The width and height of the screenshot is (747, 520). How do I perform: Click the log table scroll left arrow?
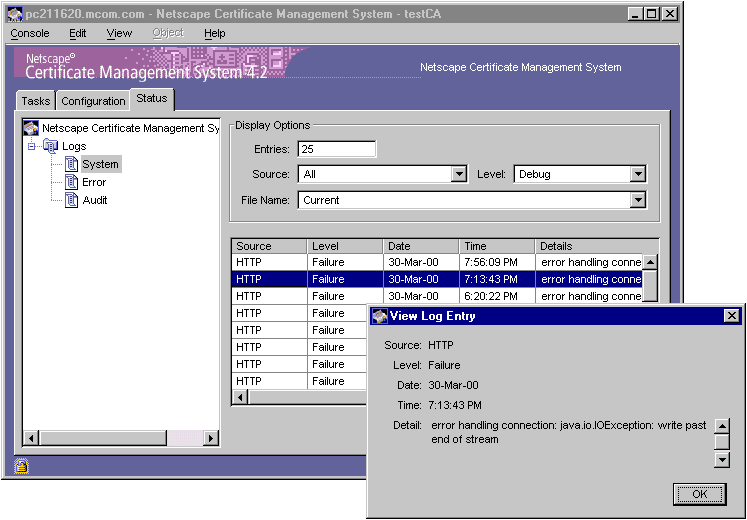click(x=241, y=397)
